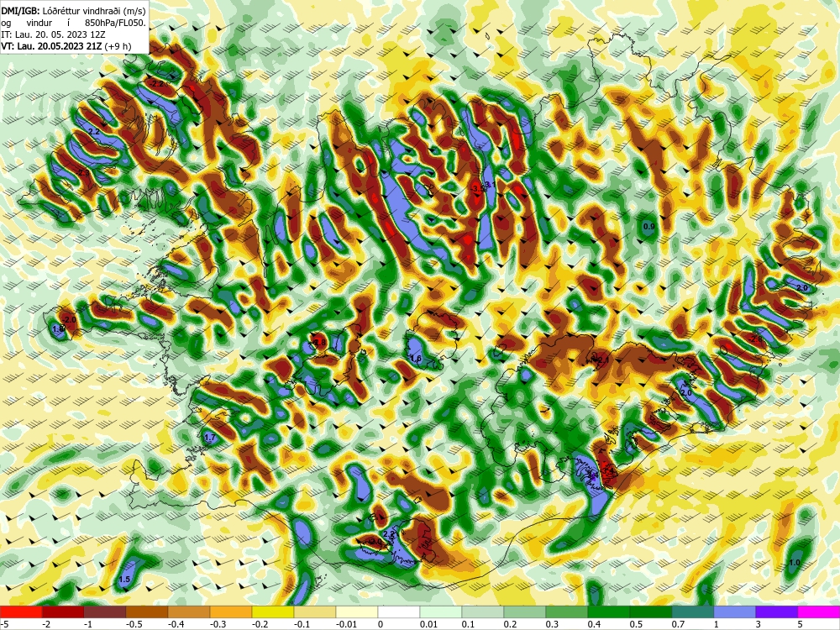Pick the teal 0.7 to 1 legend swatch
This screenshot has width=840, height=630.
click(x=693, y=612)
